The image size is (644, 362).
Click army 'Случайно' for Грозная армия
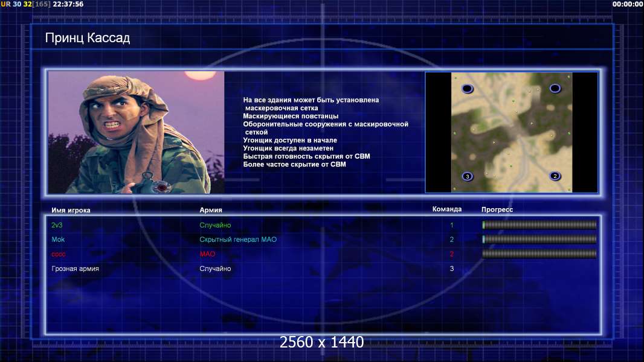pyautogui.click(x=215, y=268)
